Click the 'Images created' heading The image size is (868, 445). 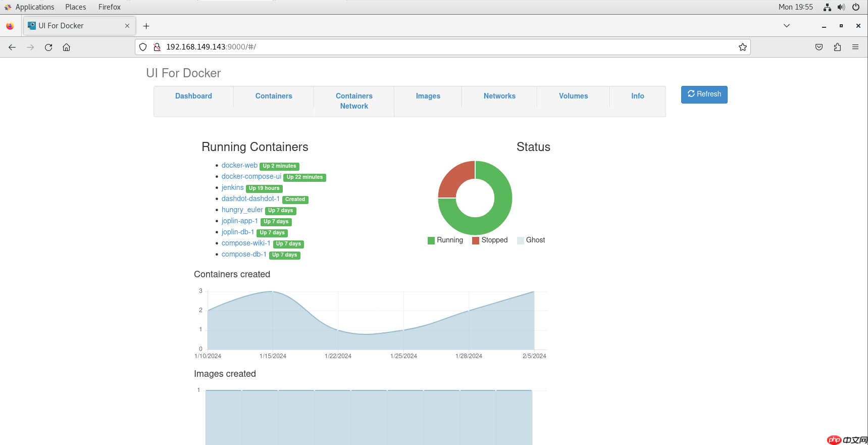point(225,374)
